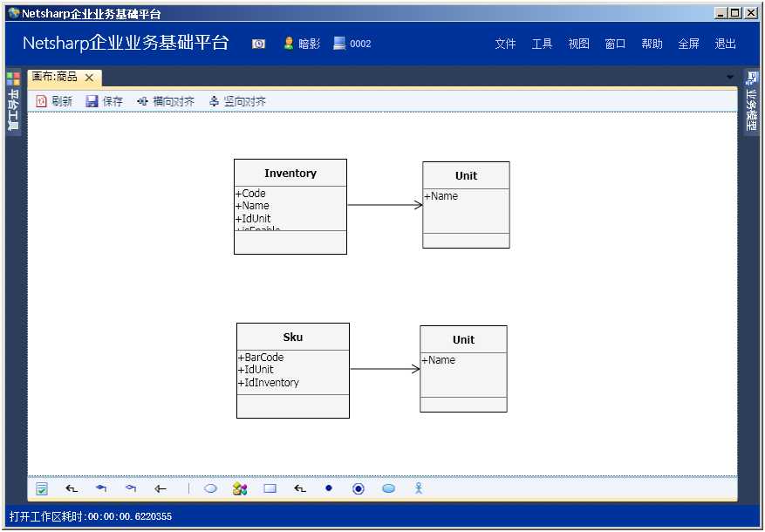This screenshot has height=532, width=765.
Task: Switch to the 画布:商品 tab
Action: pos(54,77)
